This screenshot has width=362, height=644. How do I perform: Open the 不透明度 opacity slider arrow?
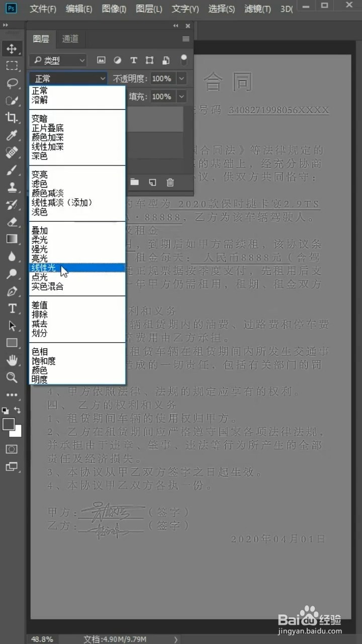[182, 78]
